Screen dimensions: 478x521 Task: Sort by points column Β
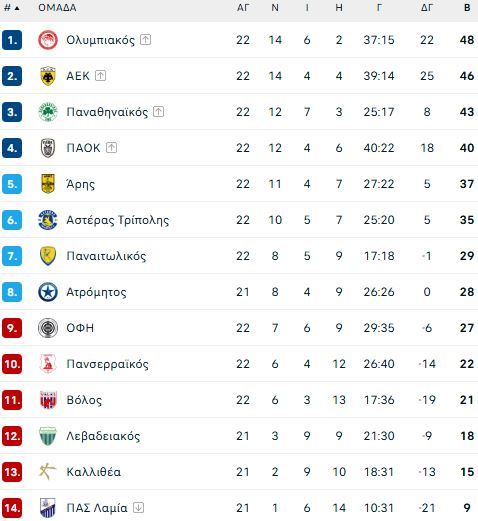(x=467, y=7)
